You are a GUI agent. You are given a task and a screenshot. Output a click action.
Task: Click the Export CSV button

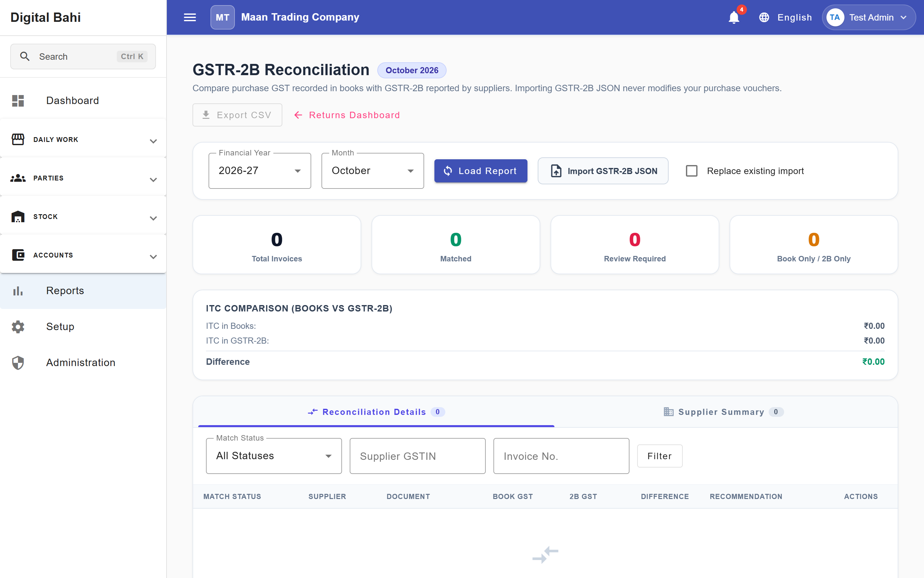(x=237, y=115)
